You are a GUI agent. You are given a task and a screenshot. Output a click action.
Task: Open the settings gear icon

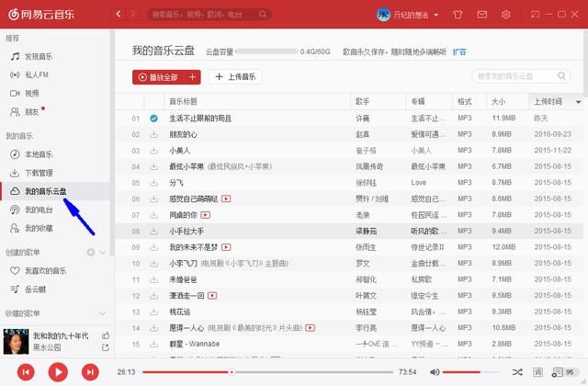click(505, 15)
